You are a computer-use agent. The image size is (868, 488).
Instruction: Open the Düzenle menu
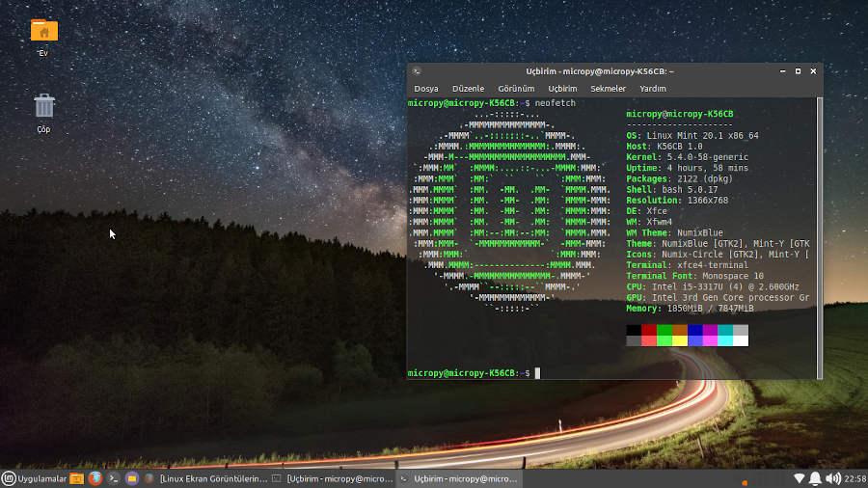point(468,89)
